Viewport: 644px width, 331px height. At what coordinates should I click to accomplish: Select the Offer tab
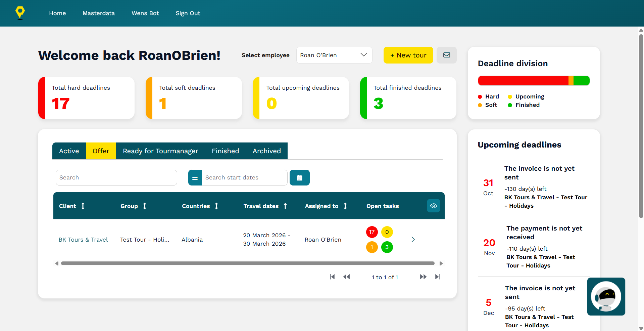[x=101, y=151]
